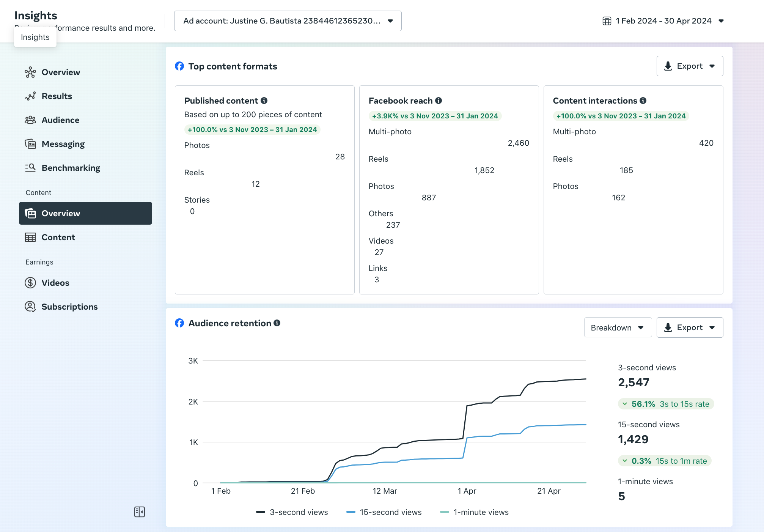Toggle the 1-minute views legend item
This screenshot has width=764, height=532.
click(x=474, y=512)
